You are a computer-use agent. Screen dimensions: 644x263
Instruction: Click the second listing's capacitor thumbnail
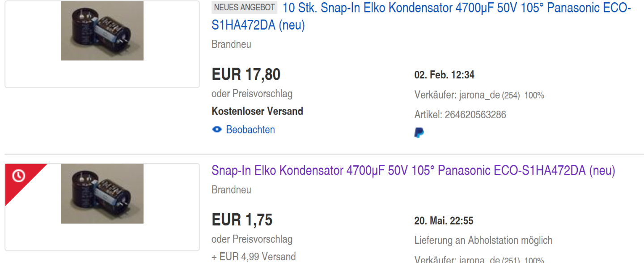pos(102,194)
